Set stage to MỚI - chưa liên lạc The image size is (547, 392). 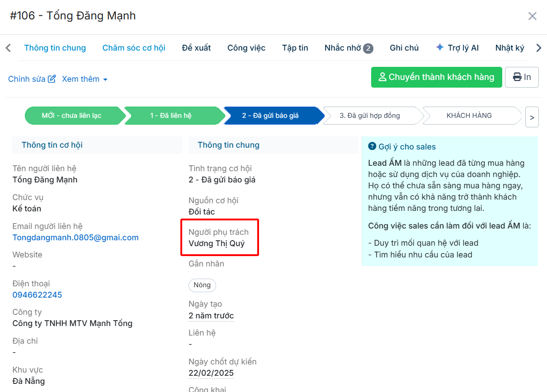[71, 116]
